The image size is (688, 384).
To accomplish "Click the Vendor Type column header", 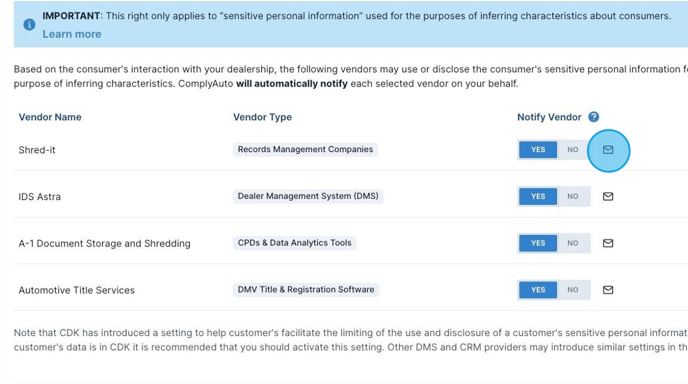I will [262, 117].
